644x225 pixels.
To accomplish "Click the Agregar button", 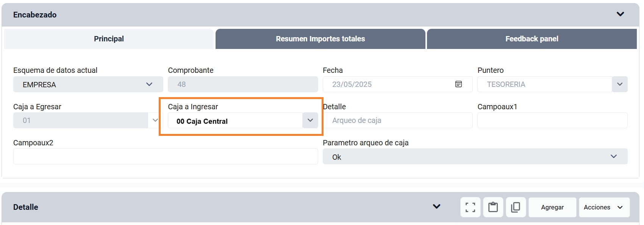I will [552, 207].
